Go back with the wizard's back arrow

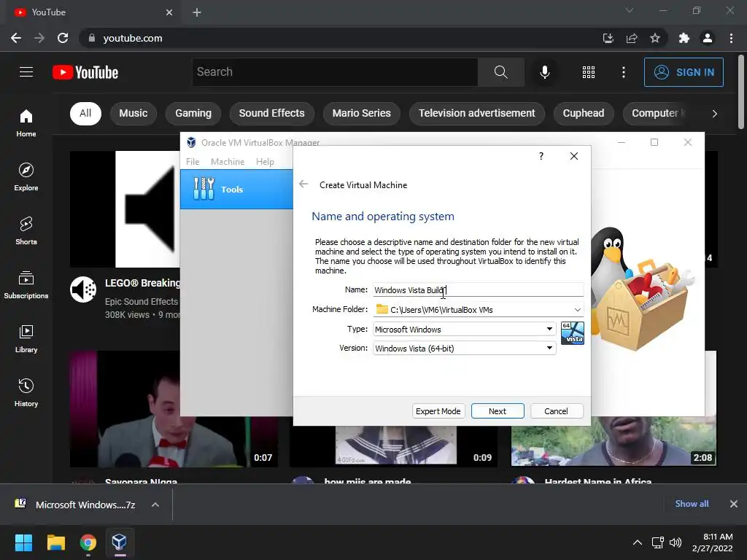point(303,184)
